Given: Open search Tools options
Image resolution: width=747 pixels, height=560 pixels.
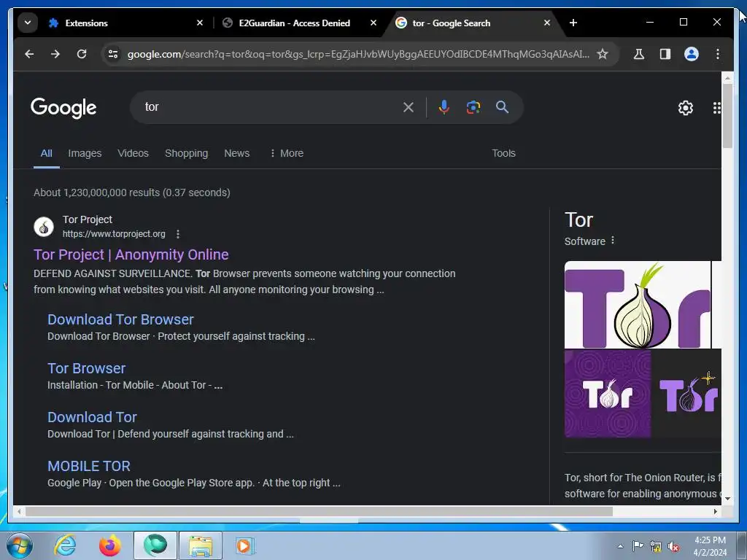Looking at the screenshot, I should [x=503, y=153].
